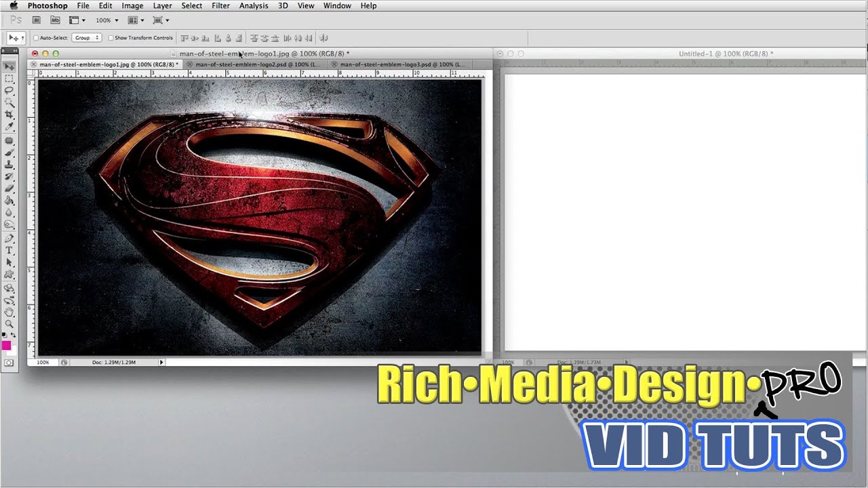Close the man-of-steel-emblem-logo2.psd tab
Viewport: 868px width, 488px height.
[190, 64]
